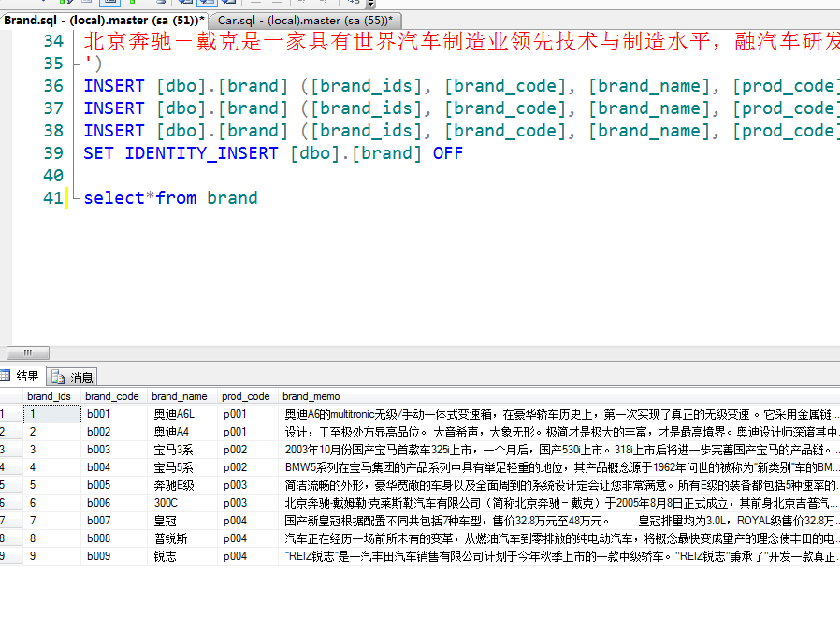Viewport: 840px width, 631px height.
Task: Click the 宝马5系 brand name cell
Action: click(182, 467)
